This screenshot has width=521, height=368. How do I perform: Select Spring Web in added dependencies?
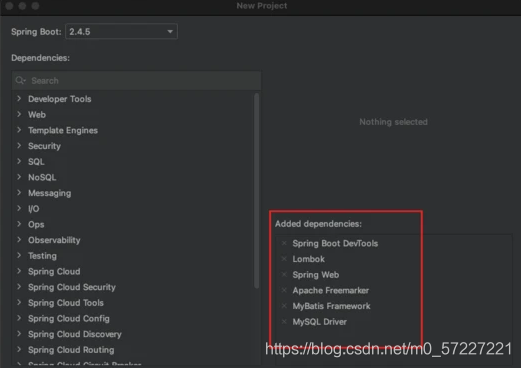coord(316,275)
